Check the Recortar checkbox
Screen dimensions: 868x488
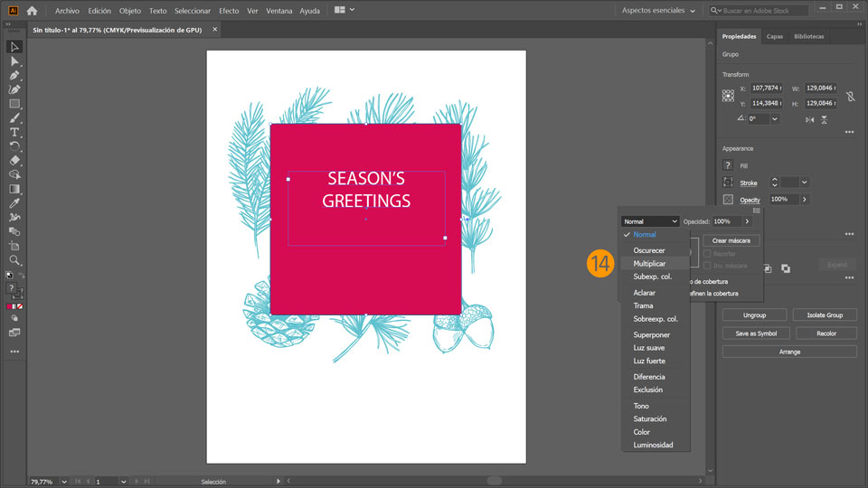[707, 253]
